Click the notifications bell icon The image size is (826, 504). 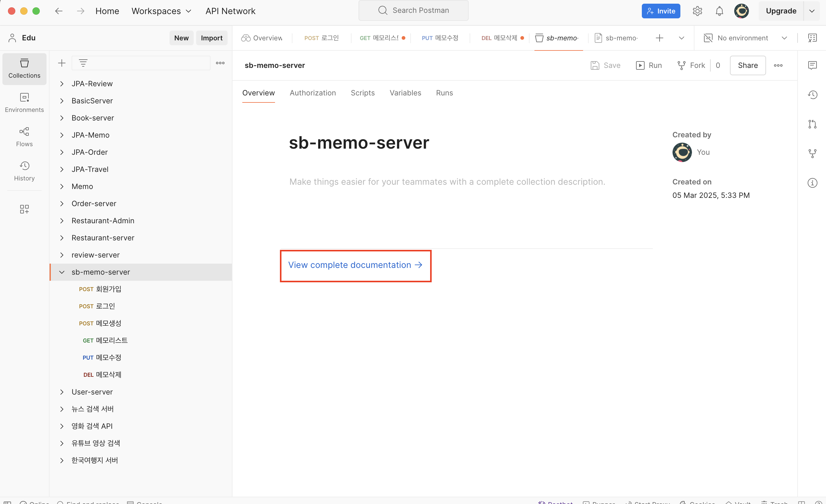tap(719, 11)
